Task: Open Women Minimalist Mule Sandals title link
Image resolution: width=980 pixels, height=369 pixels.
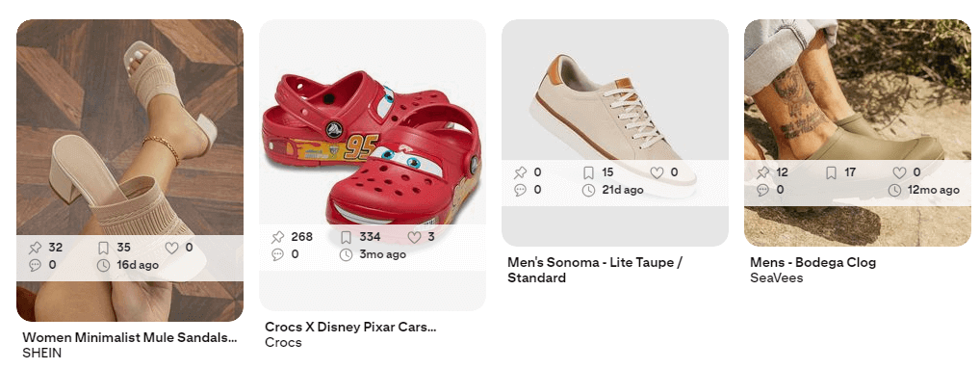Action: coord(129,338)
